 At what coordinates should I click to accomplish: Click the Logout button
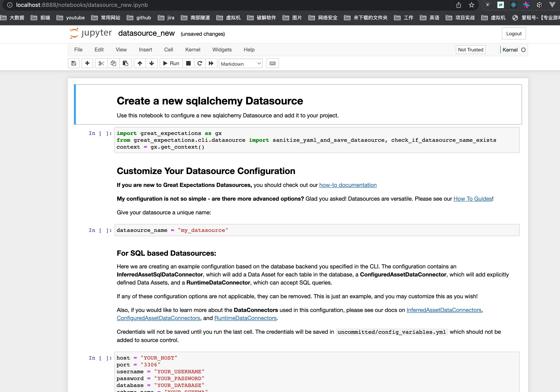(514, 34)
